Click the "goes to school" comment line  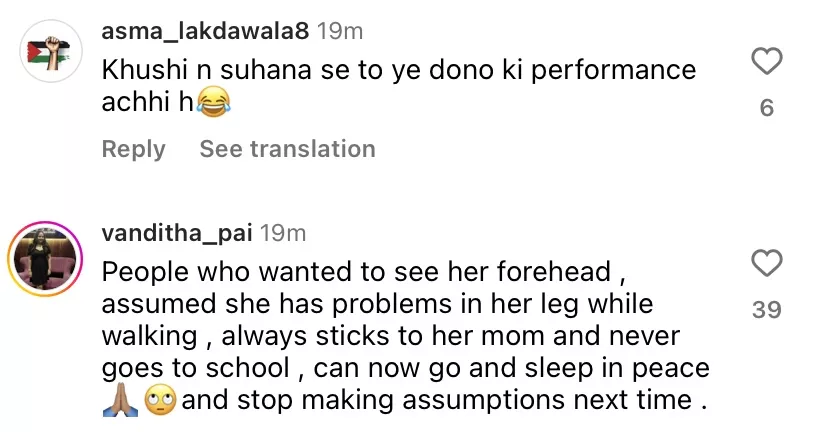pyautogui.click(x=405, y=368)
